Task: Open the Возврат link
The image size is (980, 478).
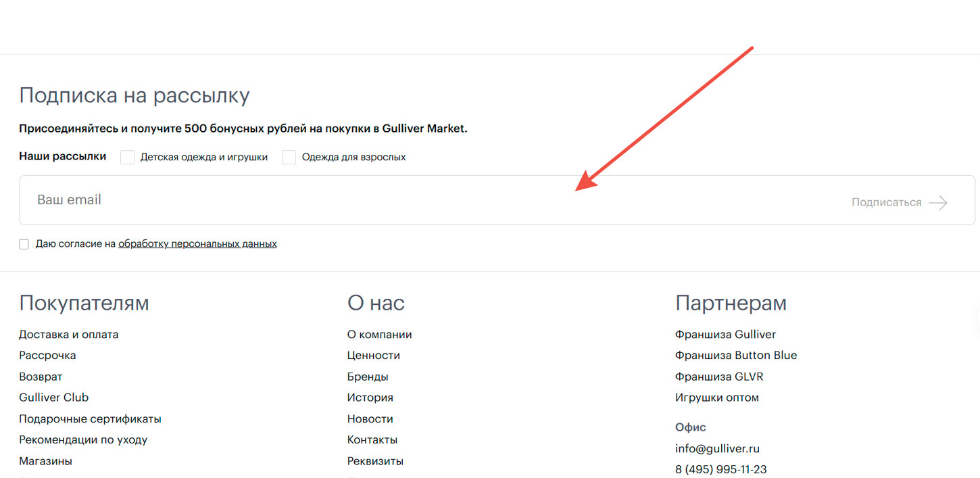Action: point(41,377)
